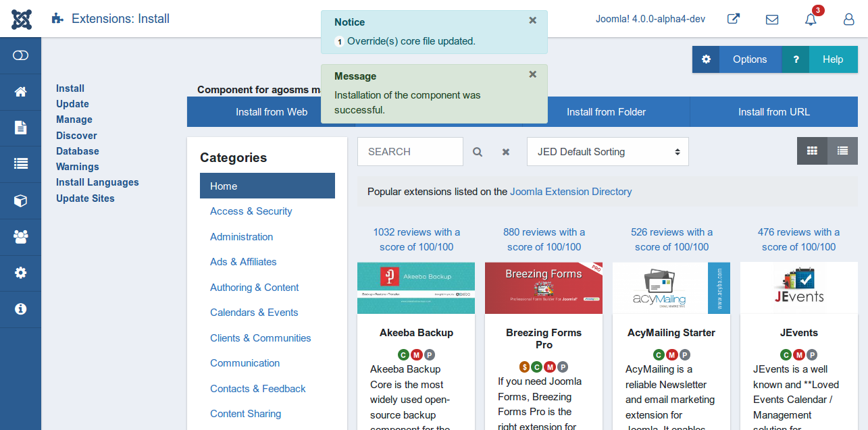The width and height of the screenshot is (868, 430).
Task: Open the System gear sidebar icon
Action: click(x=20, y=273)
